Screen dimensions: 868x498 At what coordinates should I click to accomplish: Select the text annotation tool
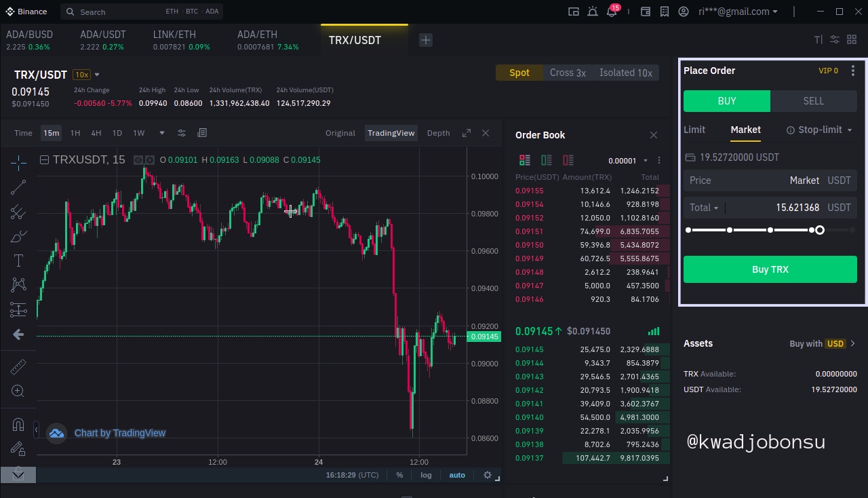click(18, 261)
